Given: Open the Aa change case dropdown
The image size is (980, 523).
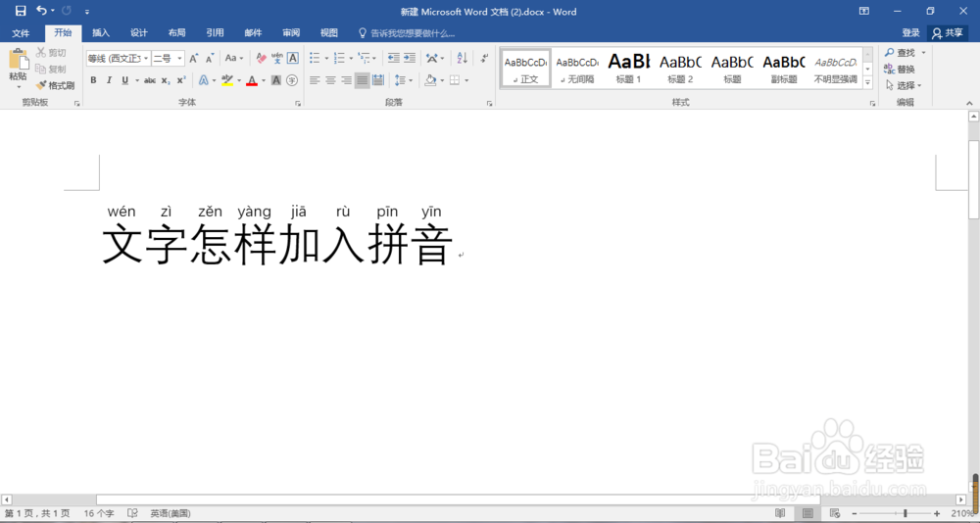Looking at the screenshot, I should click(x=234, y=58).
